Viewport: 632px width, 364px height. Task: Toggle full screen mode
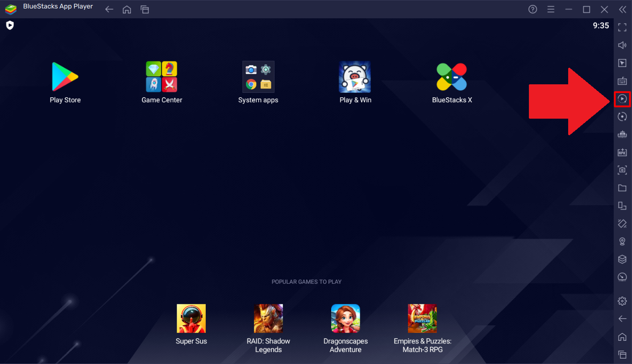point(622,28)
